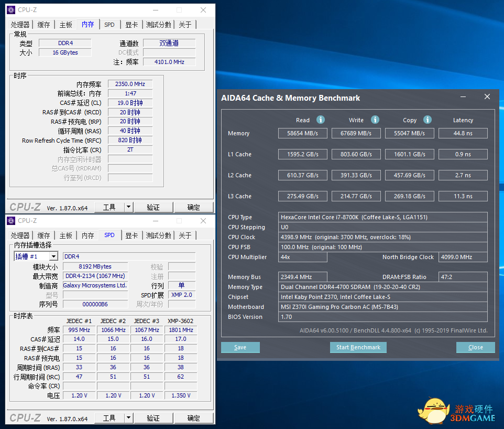The width and height of the screenshot is (504, 429).
Task: Open the 工具 dropdown arrow in the bottom CPU-Z window
Action: click(128, 418)
